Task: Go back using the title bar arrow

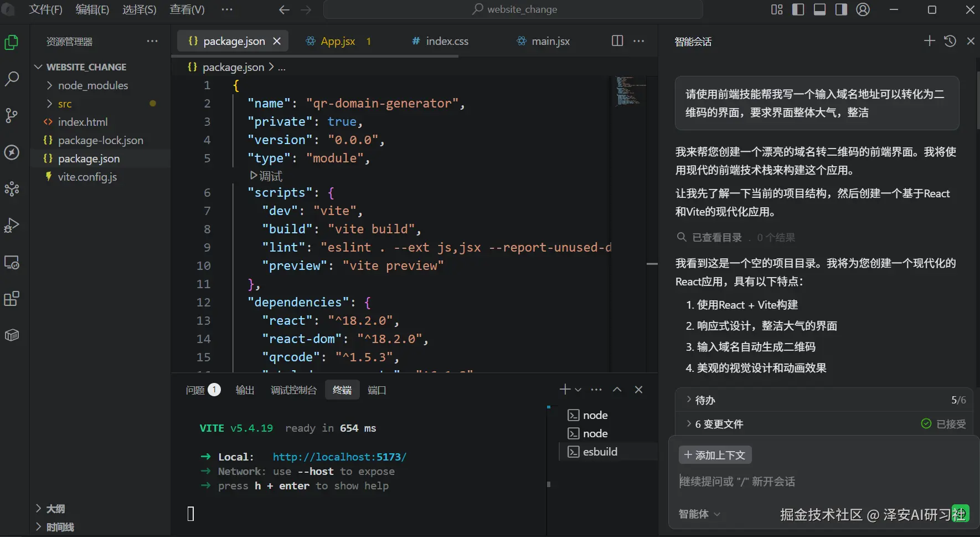Action: coord(284,10)
